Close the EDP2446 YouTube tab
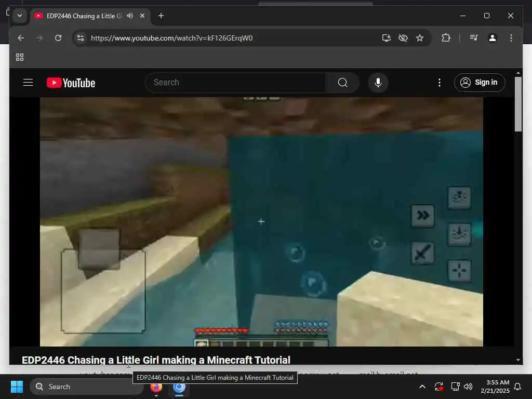 [142, 16]
